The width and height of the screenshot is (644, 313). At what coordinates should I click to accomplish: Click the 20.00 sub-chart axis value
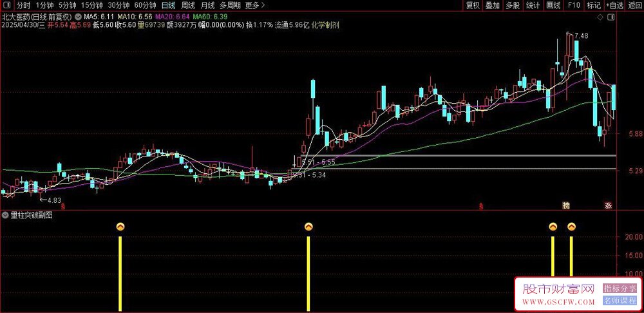pyautogui.click(x=634, y=237)
